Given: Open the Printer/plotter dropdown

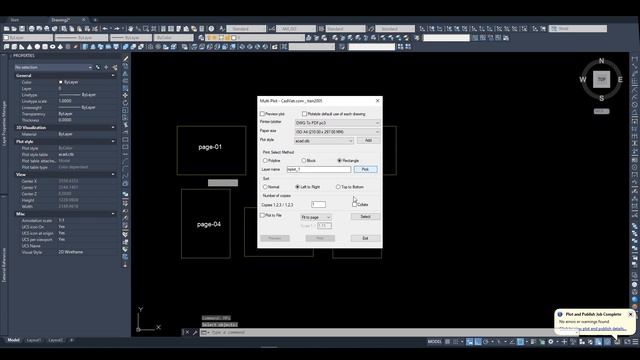Looking at the screenshot, I should [337, 123].
